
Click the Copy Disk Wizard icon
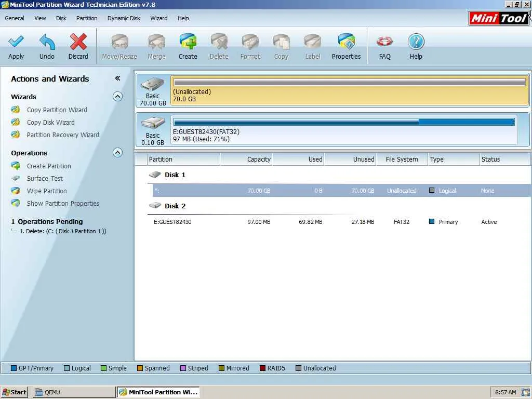(x=15, y=122)
